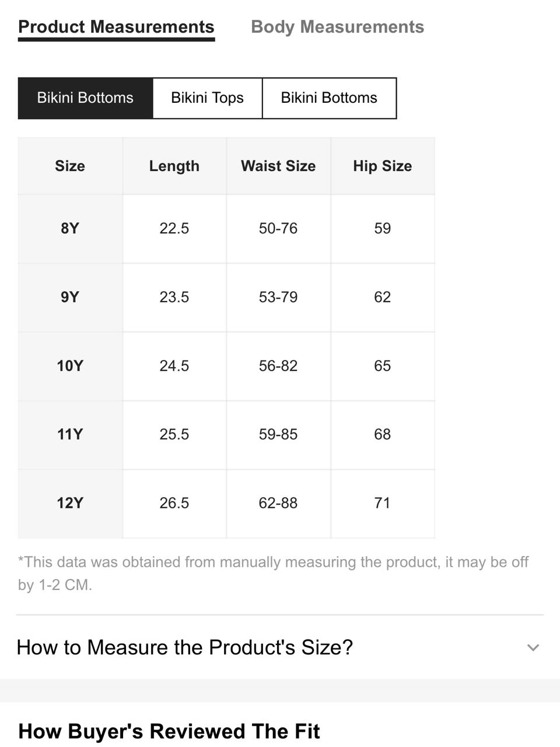Expand the How to Measure chevron arrow
Viewport: 560px width, 747px height.
click(533, 647)
